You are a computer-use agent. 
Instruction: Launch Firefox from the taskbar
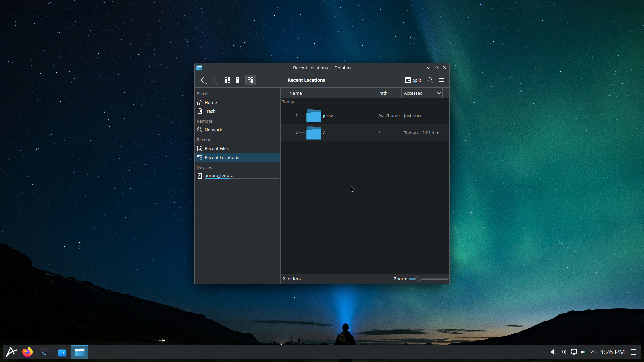tap(28, 352)
